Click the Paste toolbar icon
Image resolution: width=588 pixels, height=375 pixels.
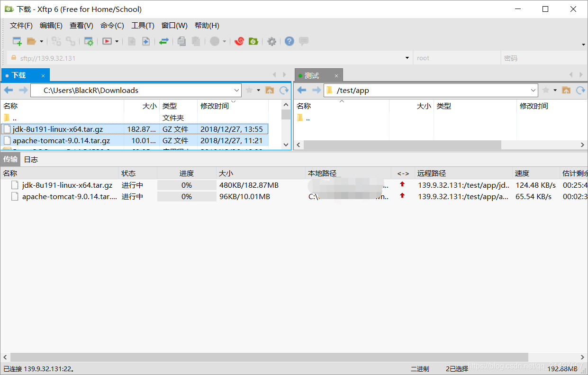click(196, 41)
